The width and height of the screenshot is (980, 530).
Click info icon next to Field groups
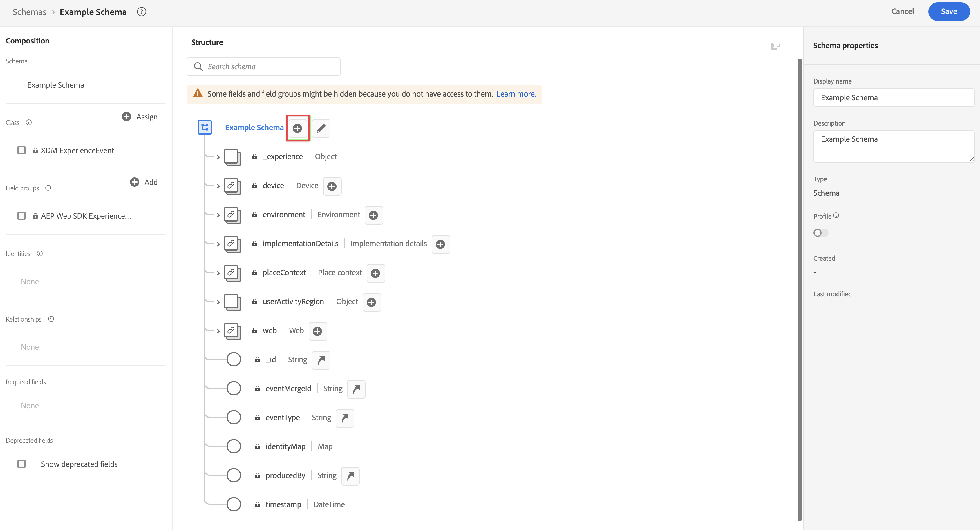point(48,188)
